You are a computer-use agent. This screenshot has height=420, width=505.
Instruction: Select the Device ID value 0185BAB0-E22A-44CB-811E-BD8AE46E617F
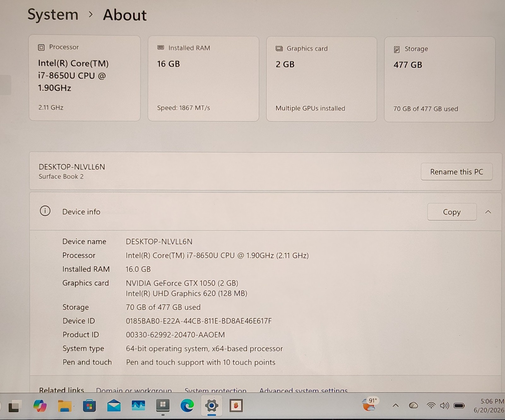pos(199,321)
